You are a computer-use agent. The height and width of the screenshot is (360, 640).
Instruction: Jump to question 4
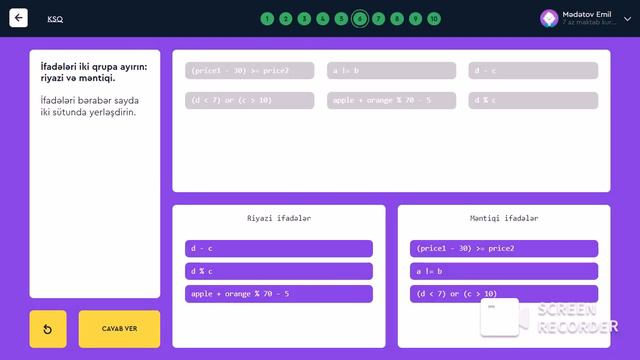322,19
